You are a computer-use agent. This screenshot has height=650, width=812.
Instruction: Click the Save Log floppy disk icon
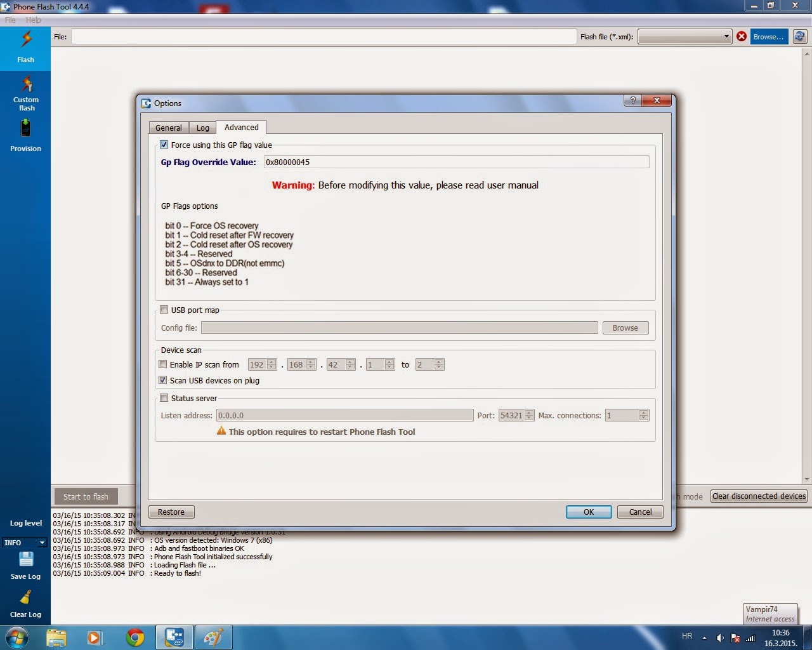coord(25,559)
